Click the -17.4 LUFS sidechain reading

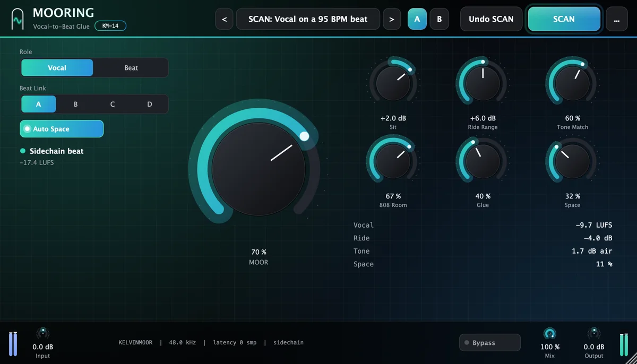(x=36, y=162)
